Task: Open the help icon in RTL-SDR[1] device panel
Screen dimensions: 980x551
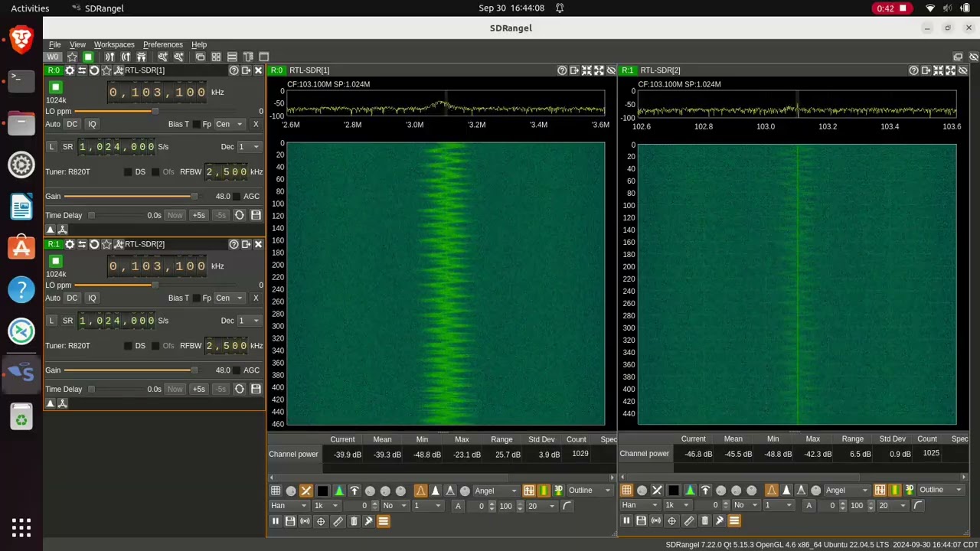Action: coord(234,70)
